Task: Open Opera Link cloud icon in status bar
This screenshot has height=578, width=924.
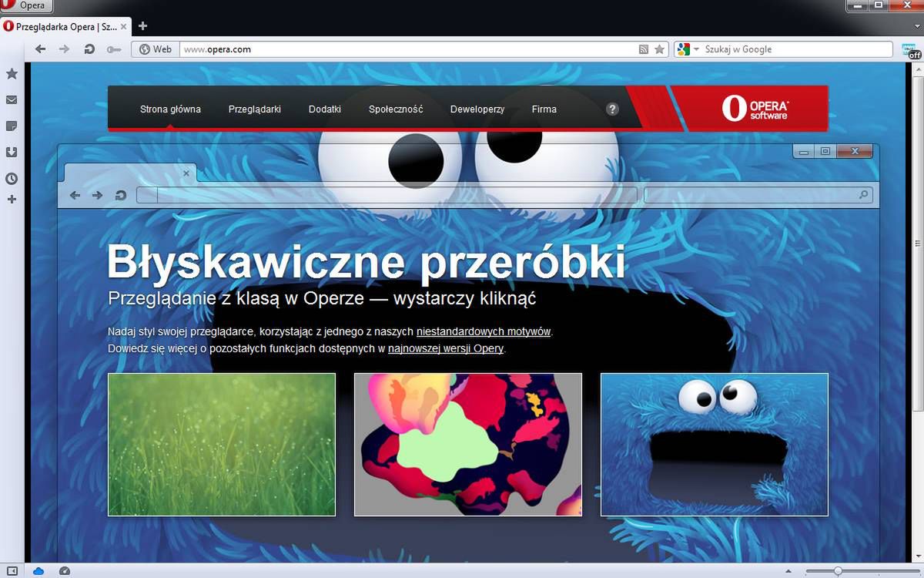Action: (x=38, y=571)
